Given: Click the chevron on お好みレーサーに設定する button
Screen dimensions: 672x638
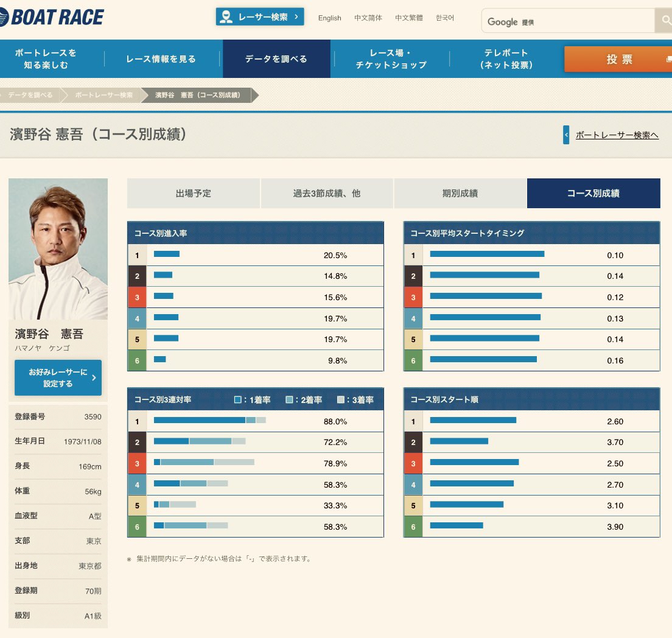Looking at the screenshot, I should [94, 377].
